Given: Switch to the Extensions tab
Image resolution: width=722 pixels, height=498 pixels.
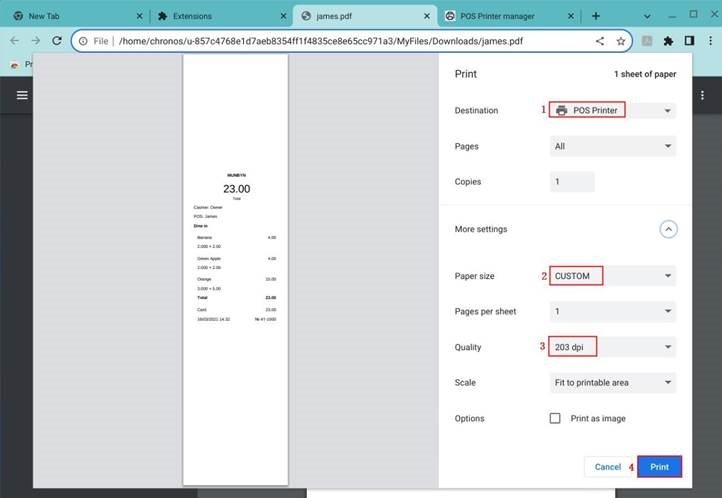Looking at the screenshot, I should 215,16.
